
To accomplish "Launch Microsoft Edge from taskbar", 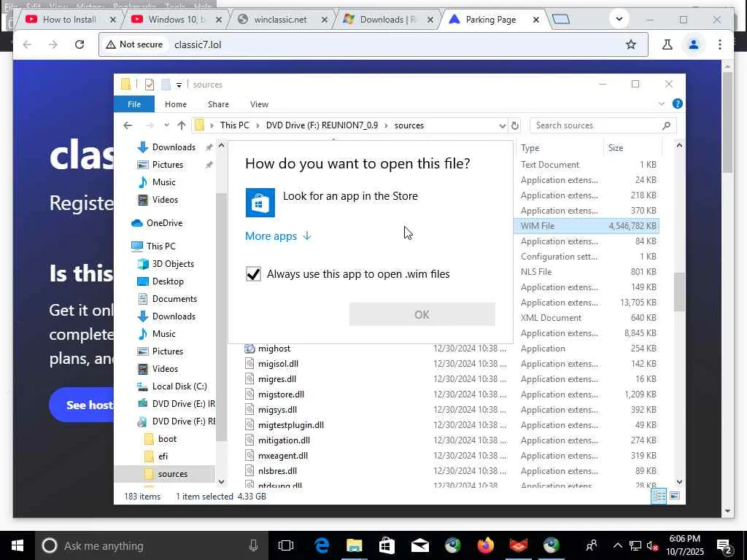I will (322, 545).
